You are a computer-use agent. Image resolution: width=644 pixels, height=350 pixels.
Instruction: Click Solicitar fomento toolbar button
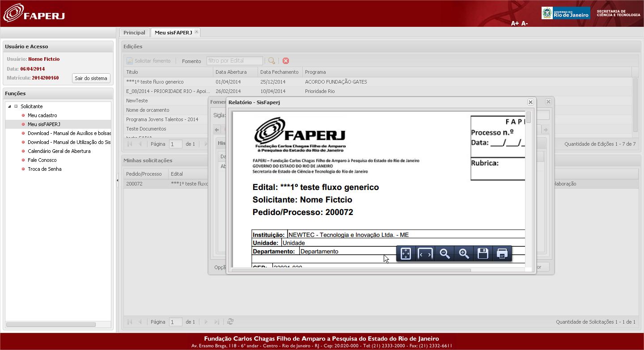tap(148, 61)
